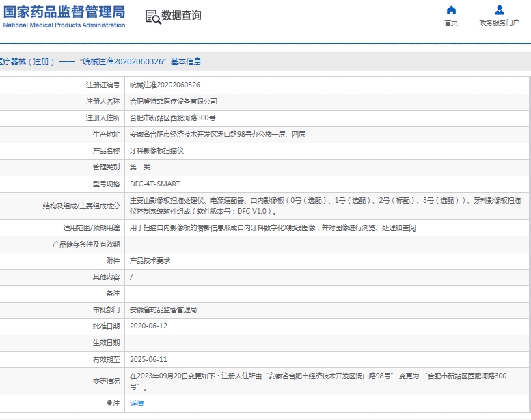Screen dimensions: 531x420
Task: Click the 管理类别 row label
Action: [107, 167]
